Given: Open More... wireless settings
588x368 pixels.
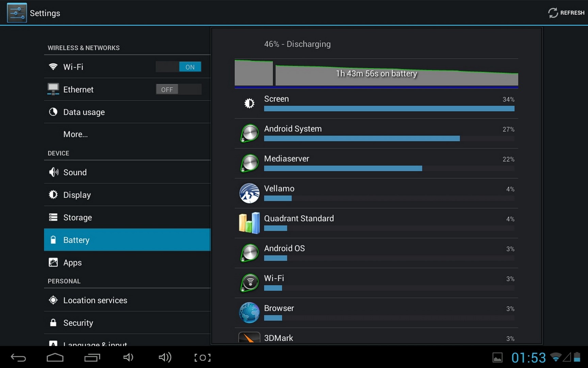Looking at the screenshot, I should point(127,134).
